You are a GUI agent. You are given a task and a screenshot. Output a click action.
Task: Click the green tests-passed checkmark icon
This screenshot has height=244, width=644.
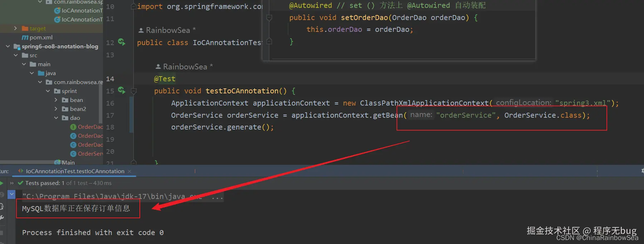(x=21, y=183)
